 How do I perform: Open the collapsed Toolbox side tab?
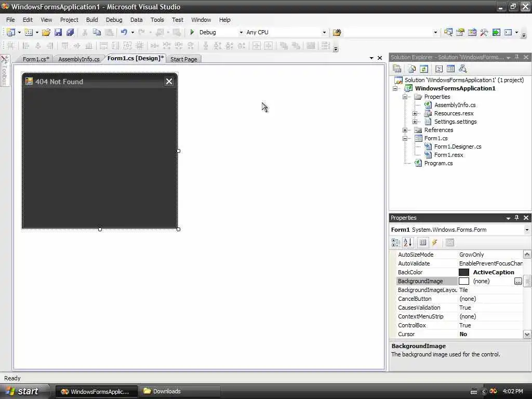click(5, 71)
